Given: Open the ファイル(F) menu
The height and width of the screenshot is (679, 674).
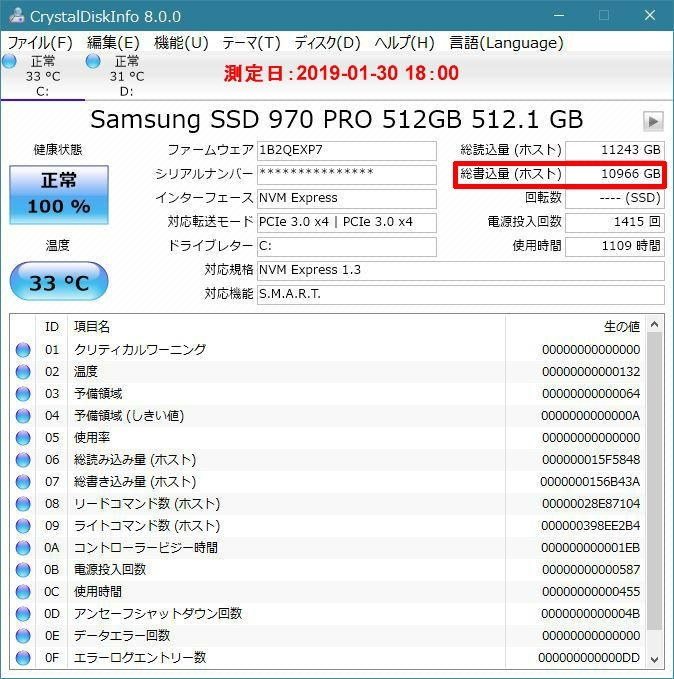Looking at the screenshot, I should [x=40, y=43].
